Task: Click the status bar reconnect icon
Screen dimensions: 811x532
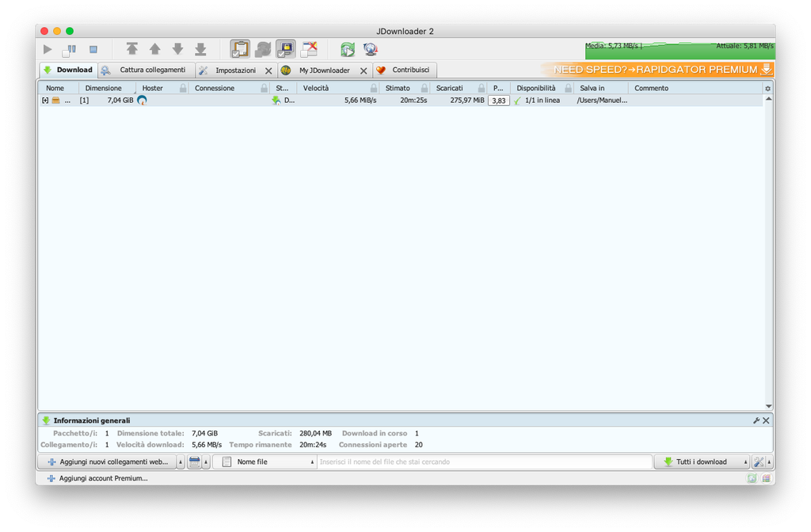Action: tap(752, 478)
